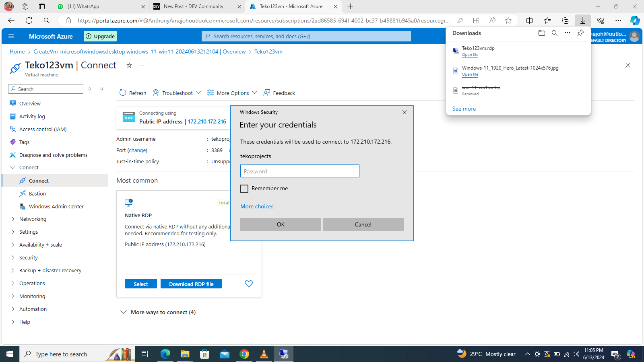644x362 pixels.
Task: Click the Refresh toolbar button
Action: [133, 93]
